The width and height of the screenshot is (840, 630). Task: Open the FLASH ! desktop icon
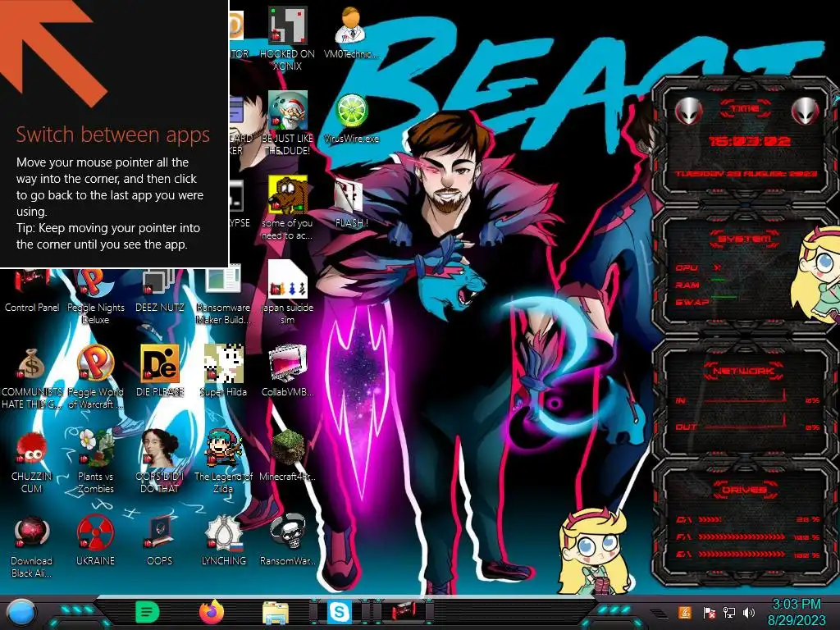351,203
